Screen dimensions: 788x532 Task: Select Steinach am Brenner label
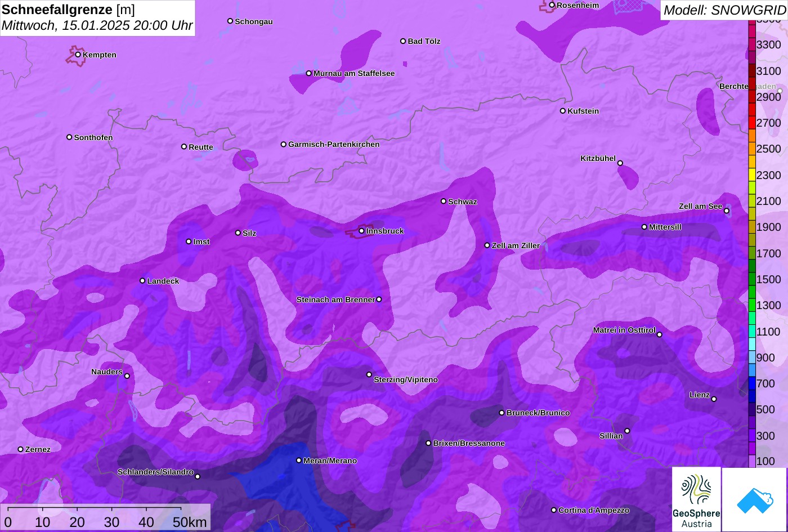coord(335,299)
